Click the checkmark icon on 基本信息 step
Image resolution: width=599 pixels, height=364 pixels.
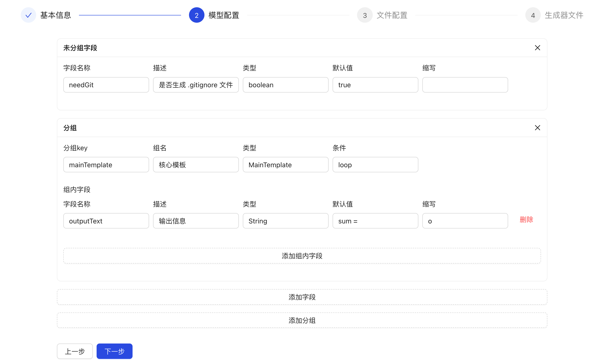[x=28, y=15]
